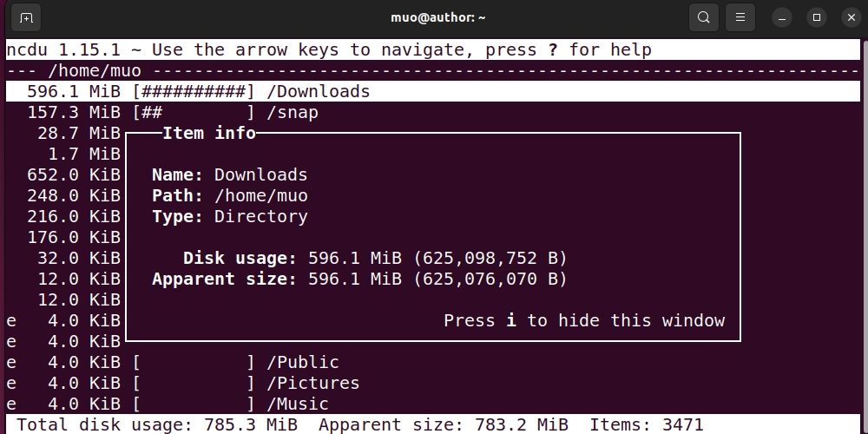The width and height of the screenshot is (868, 434).
Task: Click the new tab icon in titlebar
Action: point(26,17)
